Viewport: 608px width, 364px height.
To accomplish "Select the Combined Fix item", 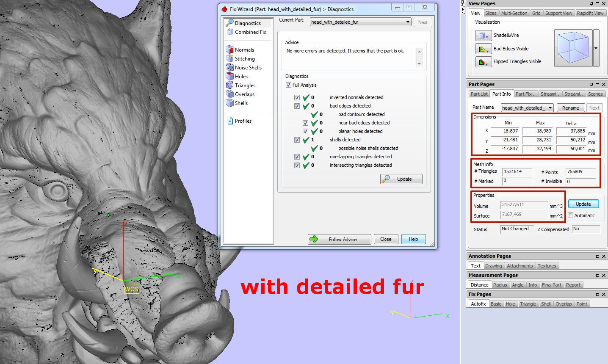I will 246,32.
